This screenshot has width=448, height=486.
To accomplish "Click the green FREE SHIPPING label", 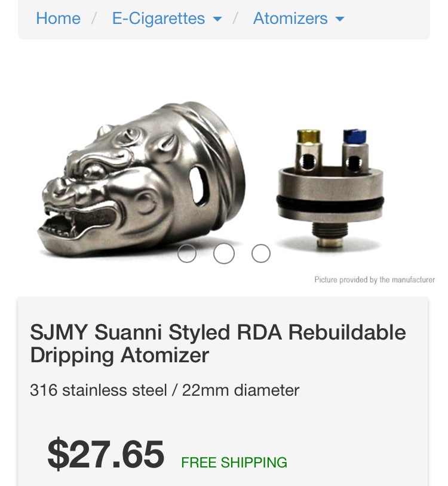I will (x=234, y=463).
